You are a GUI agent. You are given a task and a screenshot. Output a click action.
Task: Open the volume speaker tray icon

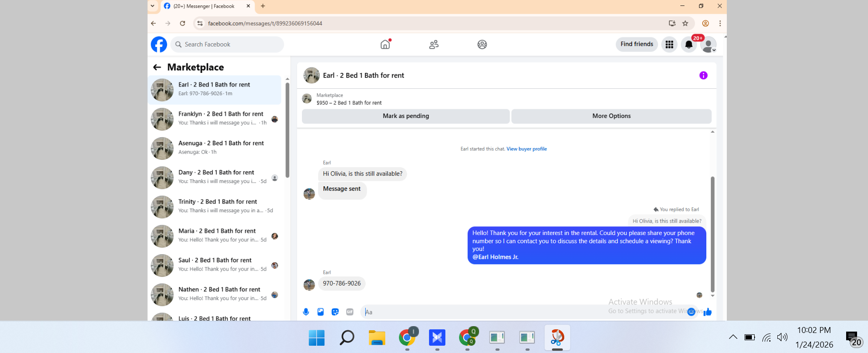[782, 337]
